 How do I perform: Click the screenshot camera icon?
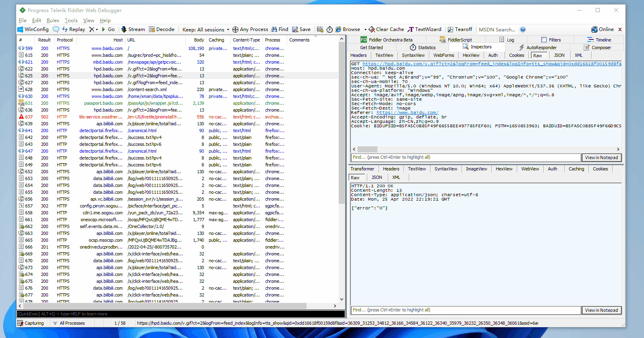[320, 29]
